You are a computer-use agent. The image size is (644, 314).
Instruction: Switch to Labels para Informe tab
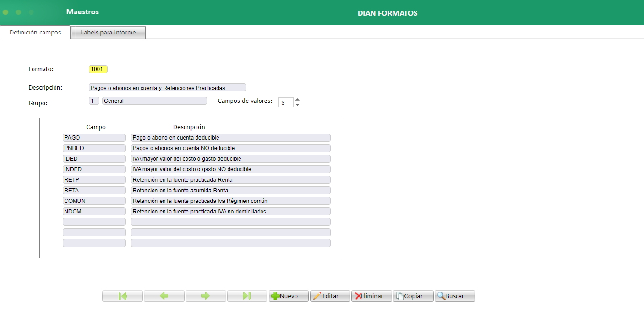tap(108, 33)
